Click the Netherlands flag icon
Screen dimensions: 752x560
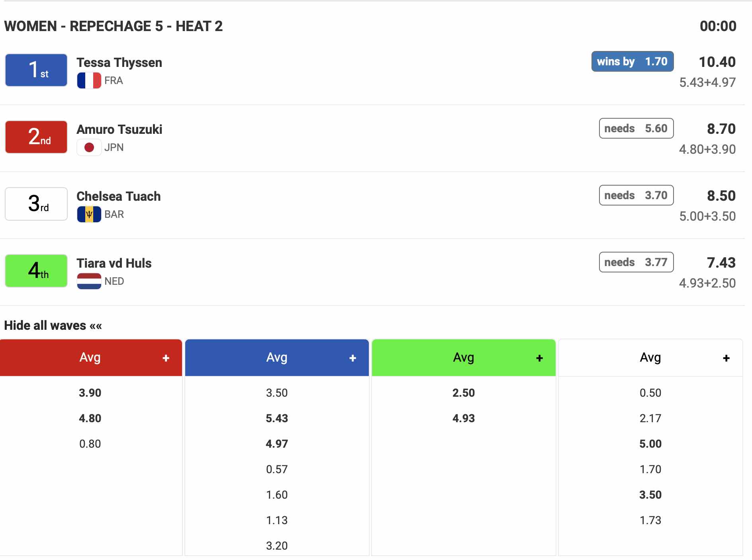point(89,281)
